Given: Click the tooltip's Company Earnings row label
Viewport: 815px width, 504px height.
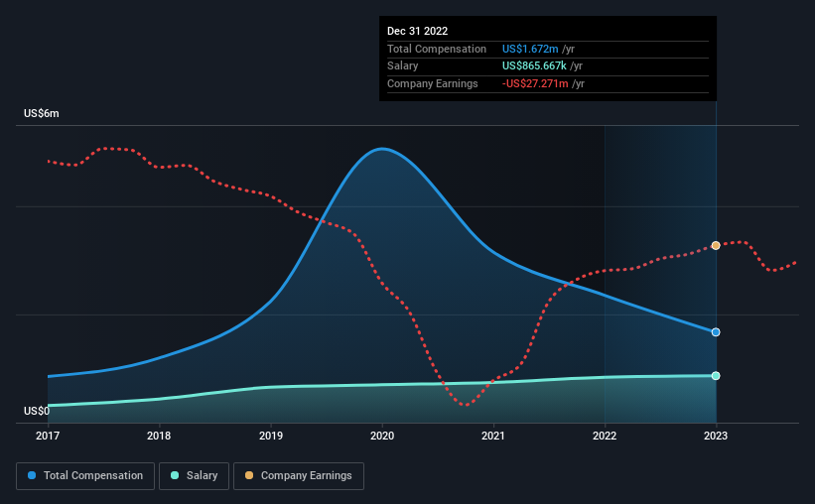Looking at the screenshot, I should click(433, 83).
